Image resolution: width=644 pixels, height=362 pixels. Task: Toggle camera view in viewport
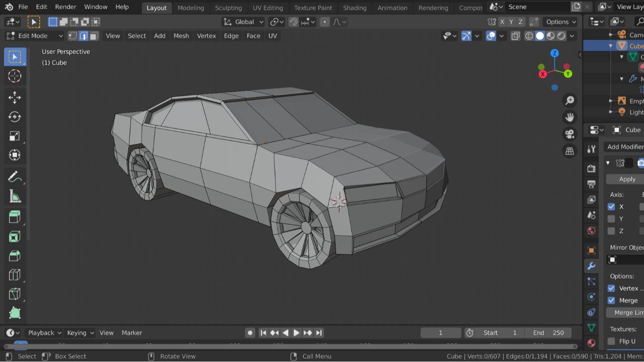pos(570,134)
